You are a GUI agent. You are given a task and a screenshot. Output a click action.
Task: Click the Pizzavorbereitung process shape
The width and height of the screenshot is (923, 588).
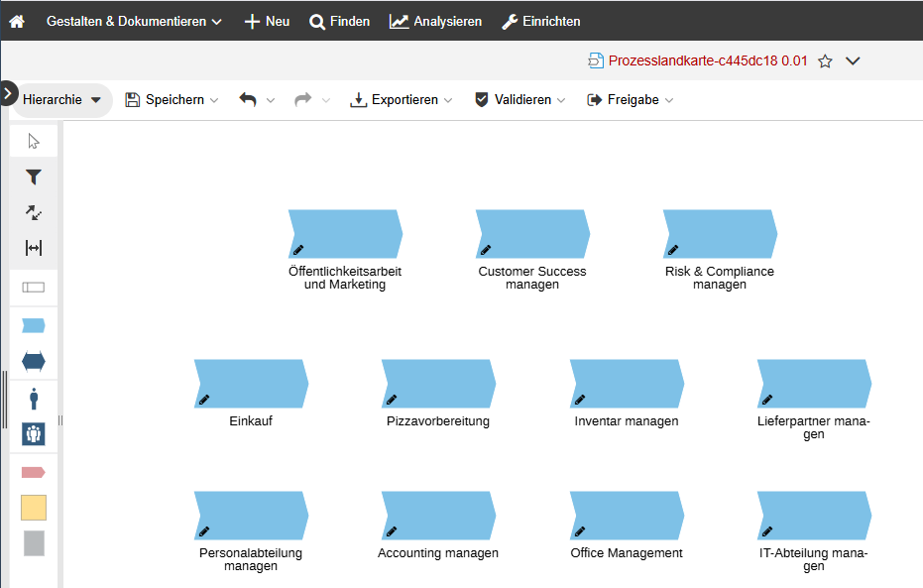(437, 384)
